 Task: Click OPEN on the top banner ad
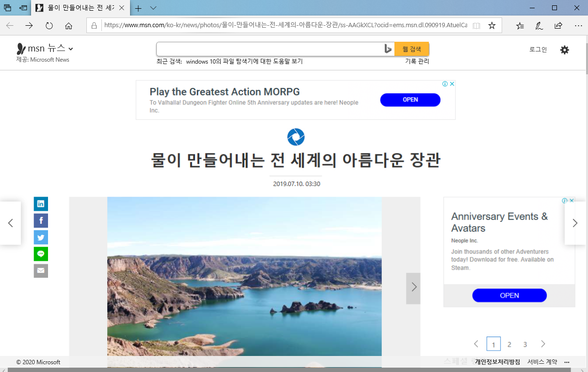coord(410,100)
